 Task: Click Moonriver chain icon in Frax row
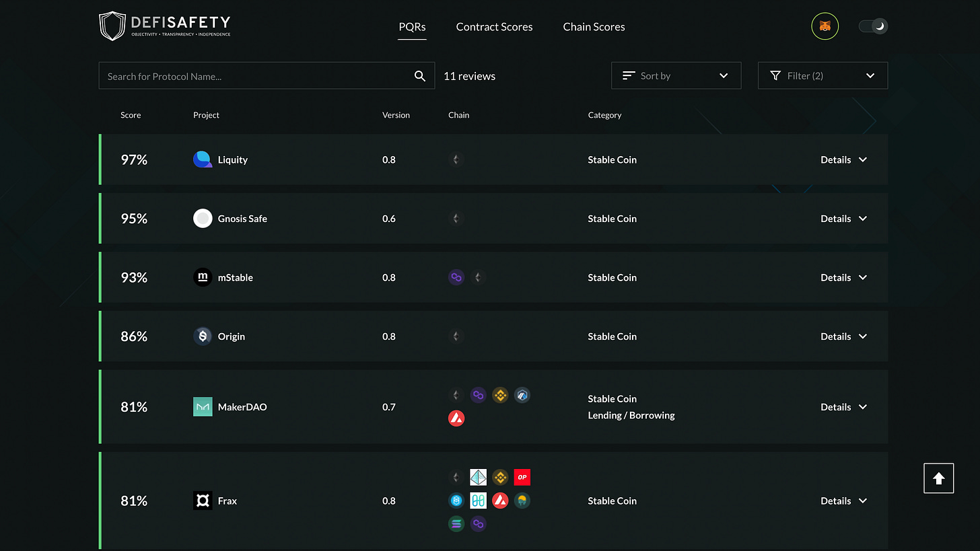(522, 501)
